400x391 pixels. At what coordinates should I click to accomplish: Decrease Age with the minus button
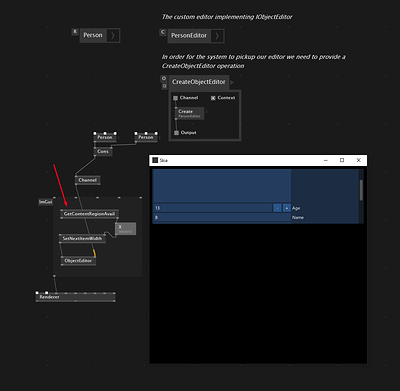tap(277, 208)
